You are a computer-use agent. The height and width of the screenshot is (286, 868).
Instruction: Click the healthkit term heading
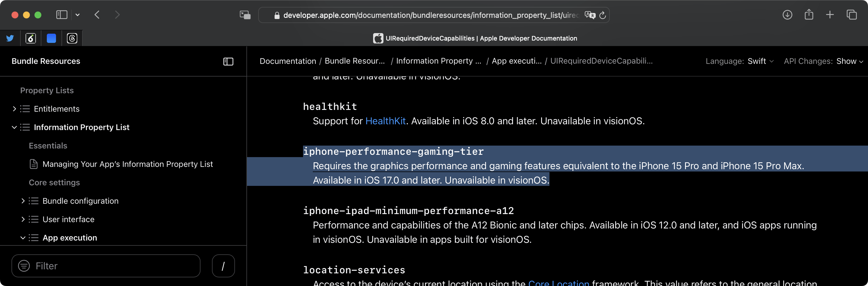coord(330,107)
